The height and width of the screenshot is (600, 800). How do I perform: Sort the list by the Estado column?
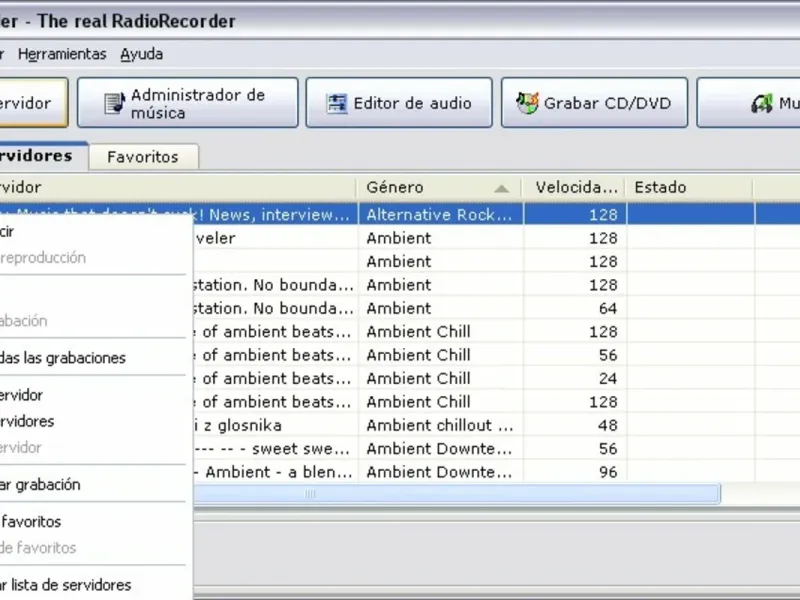tap(690, 188)
